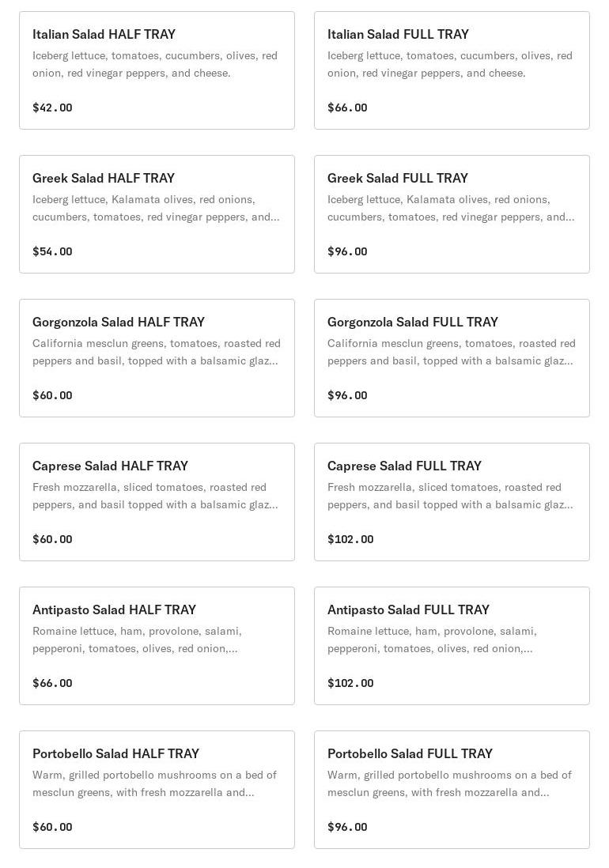This screenshot has width=609, height=868.
Task: Pick the Portobello Salad HALF TRAY item
Action: click(x=157, y=790)
